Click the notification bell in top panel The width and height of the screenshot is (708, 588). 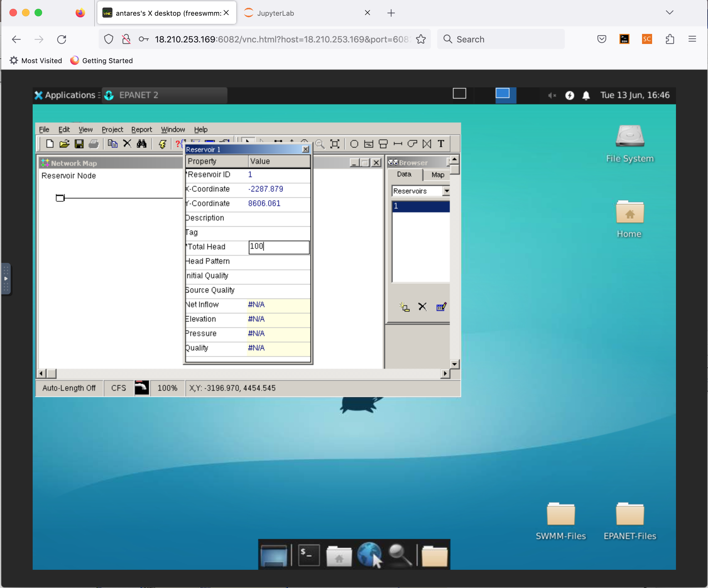[586, 95]
